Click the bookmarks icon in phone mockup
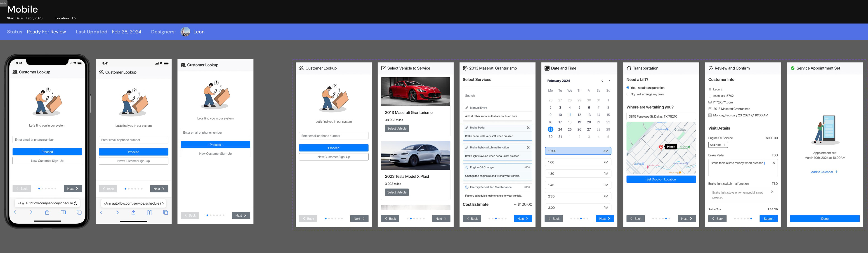868x253 pixels. [x=63, y=212]
